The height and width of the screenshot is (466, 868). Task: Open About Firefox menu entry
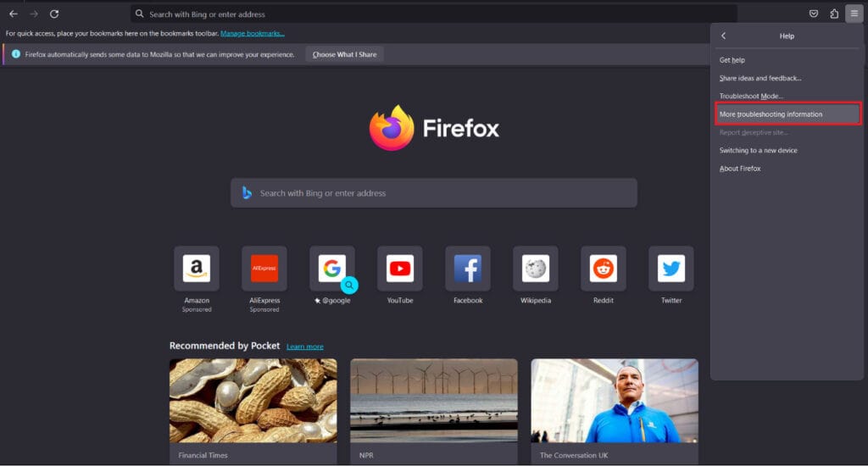(x=740, y=169)
